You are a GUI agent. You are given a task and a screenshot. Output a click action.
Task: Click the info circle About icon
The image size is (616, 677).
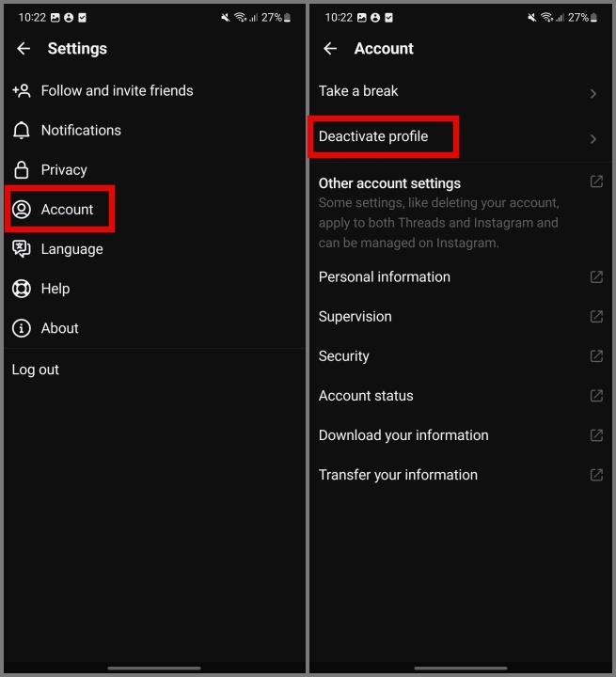tap(22, 328)
